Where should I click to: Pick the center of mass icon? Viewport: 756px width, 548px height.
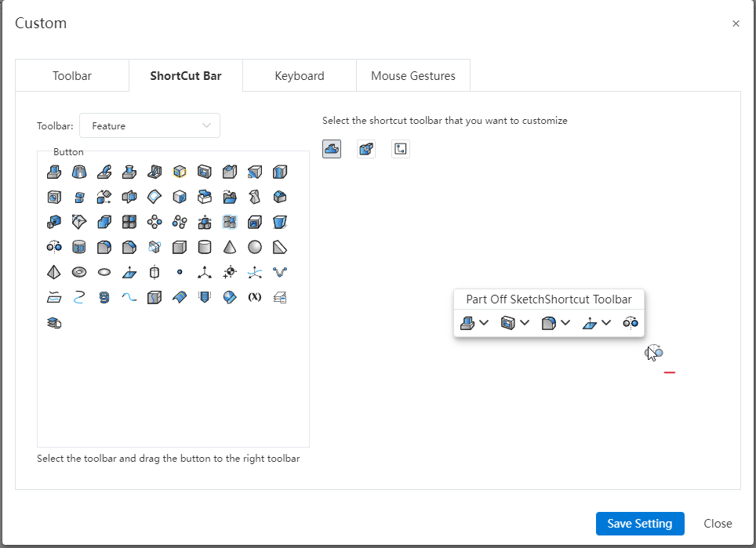230,272
